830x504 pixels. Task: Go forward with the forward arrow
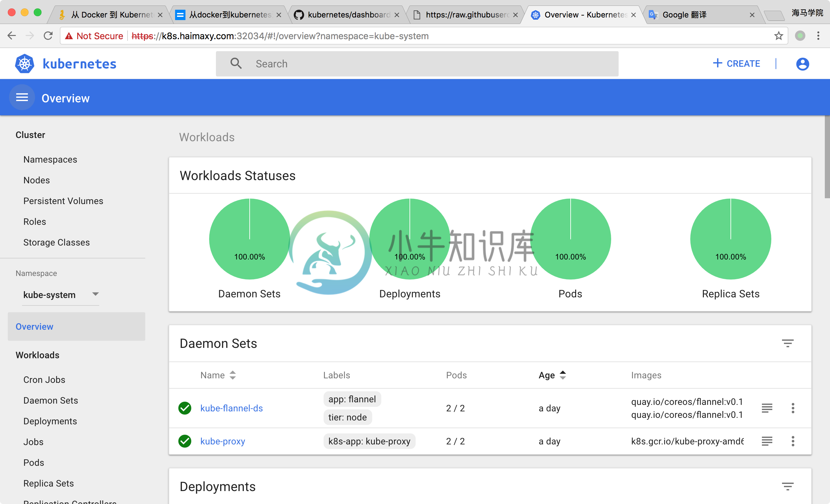click(x=30, y=36)
